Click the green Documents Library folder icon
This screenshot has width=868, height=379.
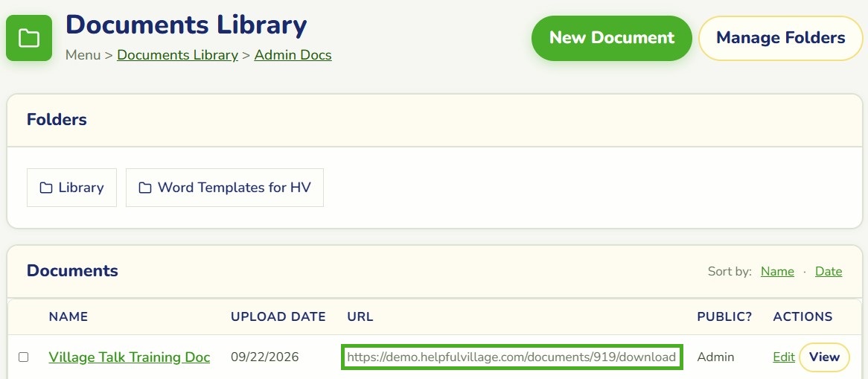[x=29, y=38]
